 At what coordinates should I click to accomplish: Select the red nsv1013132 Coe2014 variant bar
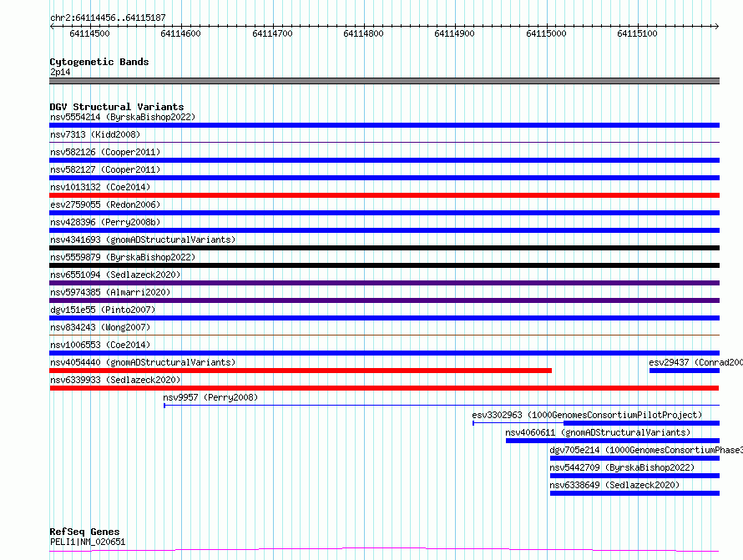384,195
